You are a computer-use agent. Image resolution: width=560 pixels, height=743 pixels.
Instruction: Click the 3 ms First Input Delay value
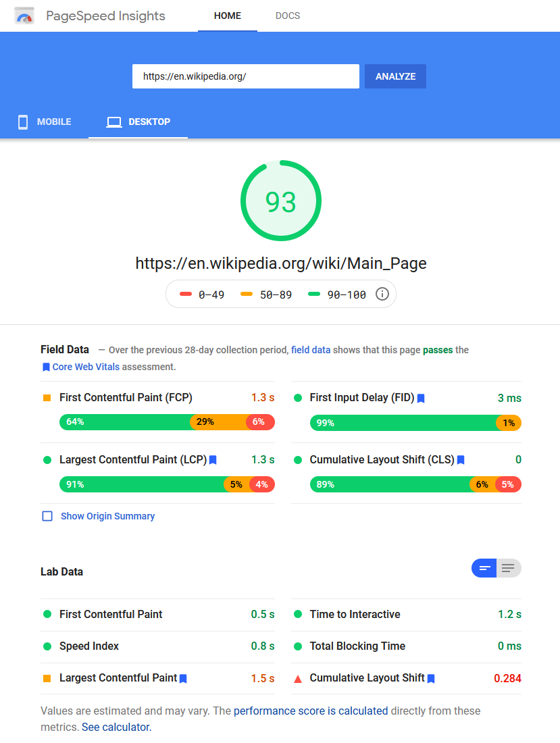(509, 398)
